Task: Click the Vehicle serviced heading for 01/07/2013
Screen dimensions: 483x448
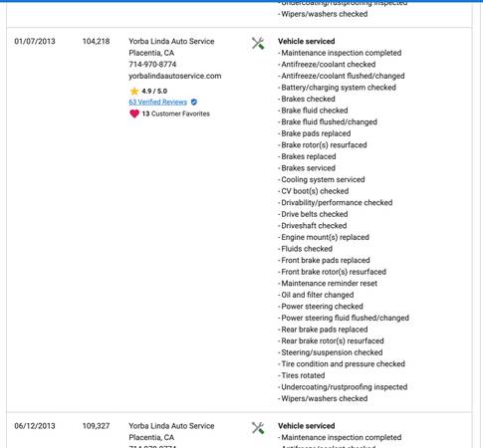Action: coord(307,42)
